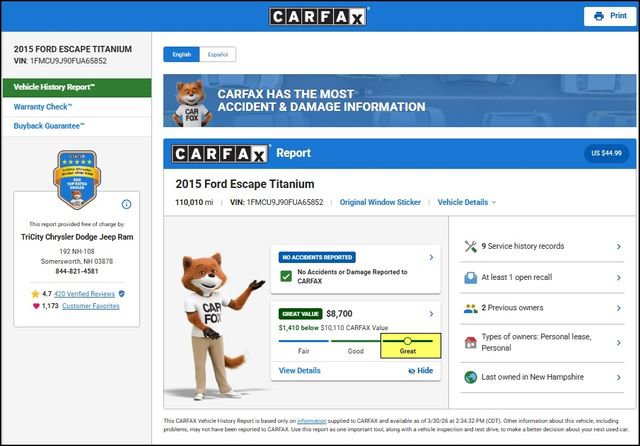Viewport: 640px width, 446px height.
Task: Expand the No Accidents Reported card arrow
Action: (x=431, y=258)
